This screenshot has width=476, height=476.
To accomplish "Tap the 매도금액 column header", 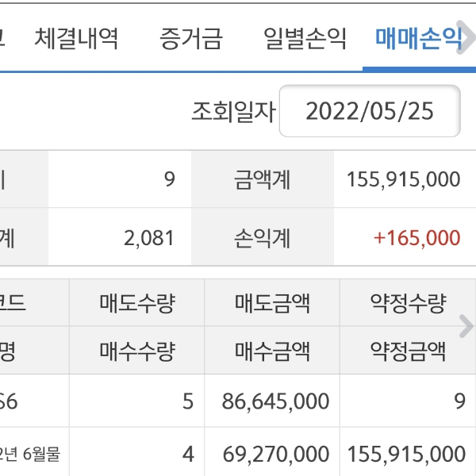I will [273, 302].
